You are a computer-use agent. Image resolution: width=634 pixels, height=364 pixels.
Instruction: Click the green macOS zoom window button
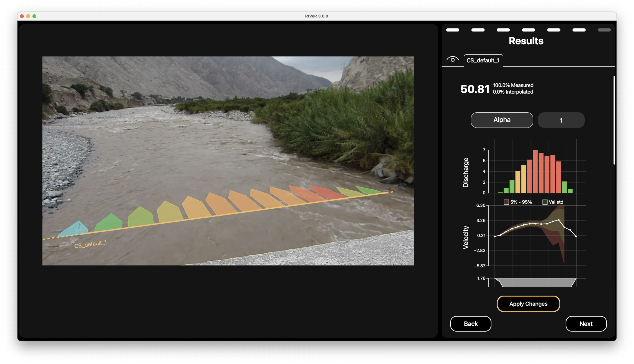click(34, 16)
